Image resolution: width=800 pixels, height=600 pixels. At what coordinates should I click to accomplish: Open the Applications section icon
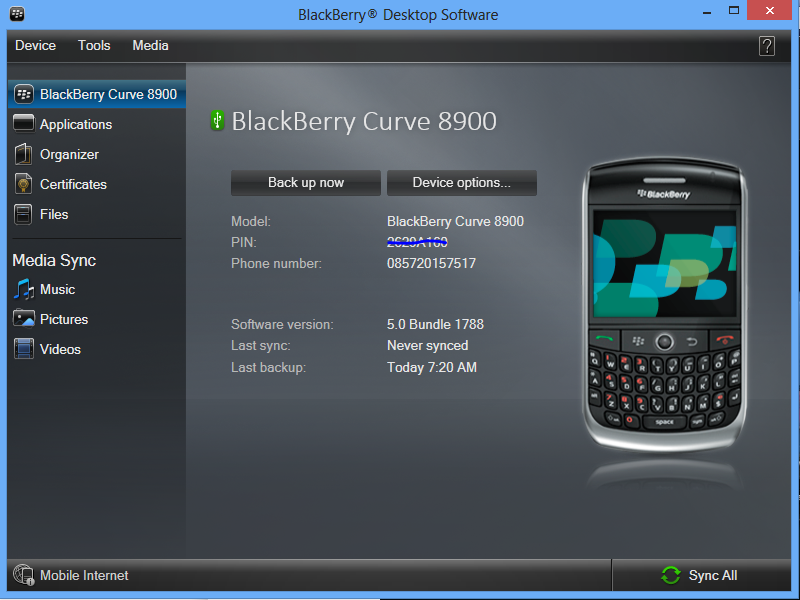[24, 124]
